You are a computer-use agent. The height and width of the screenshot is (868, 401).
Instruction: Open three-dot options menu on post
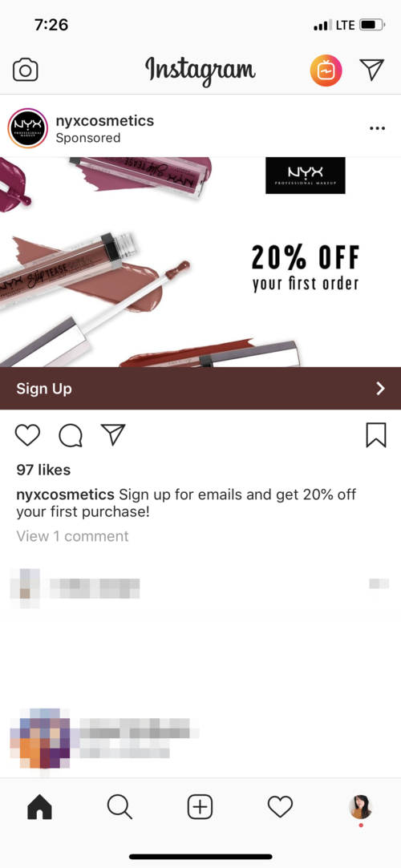[377, 128]
